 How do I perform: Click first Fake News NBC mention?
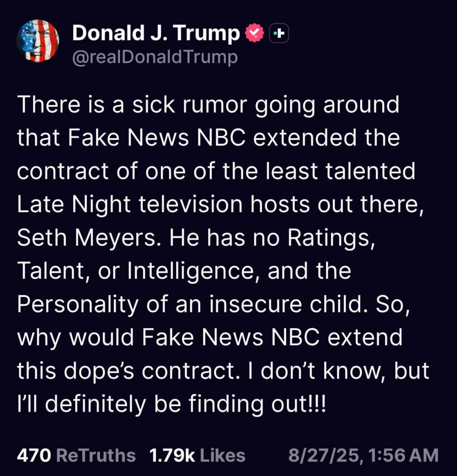point(156,138)
